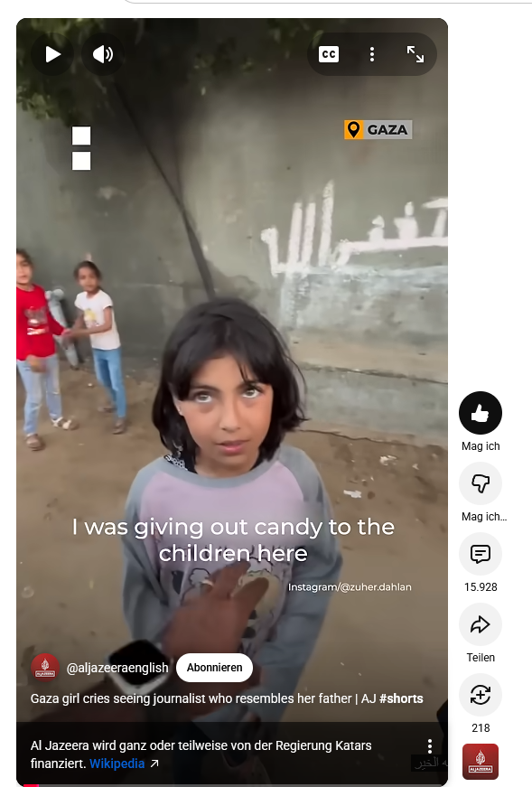Image resolution: width=532 pixels, height=787 pixels.
Task: Open comments showing 15.928
Action: (481, 554)
